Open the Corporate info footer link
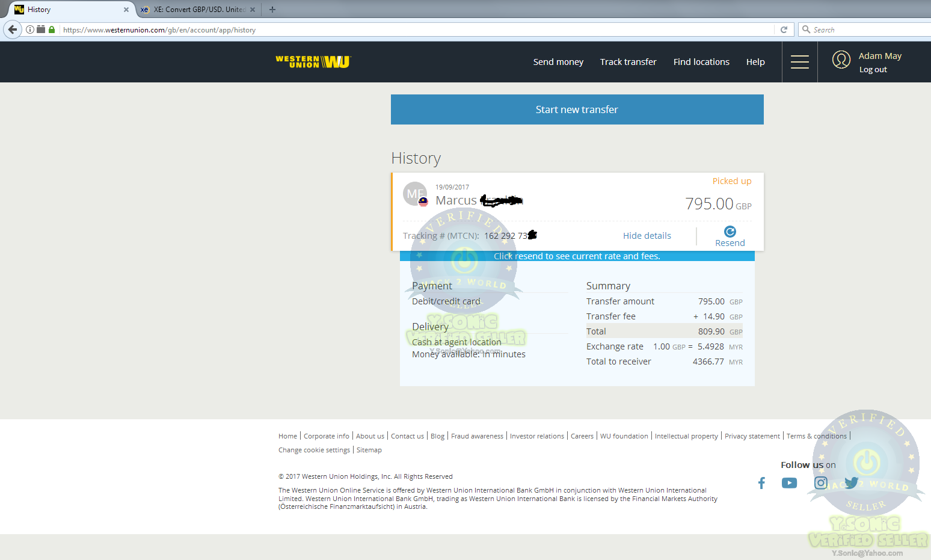This screenshot has width=931, height=560. 327,436
